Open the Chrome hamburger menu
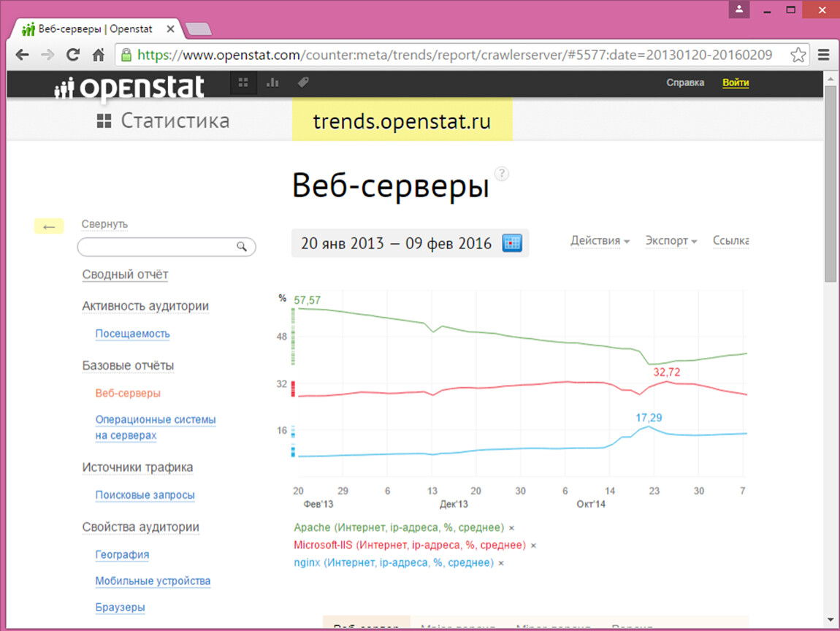This screenshot has height=631, width=840. pyautogui.click(x=824, y=55)
